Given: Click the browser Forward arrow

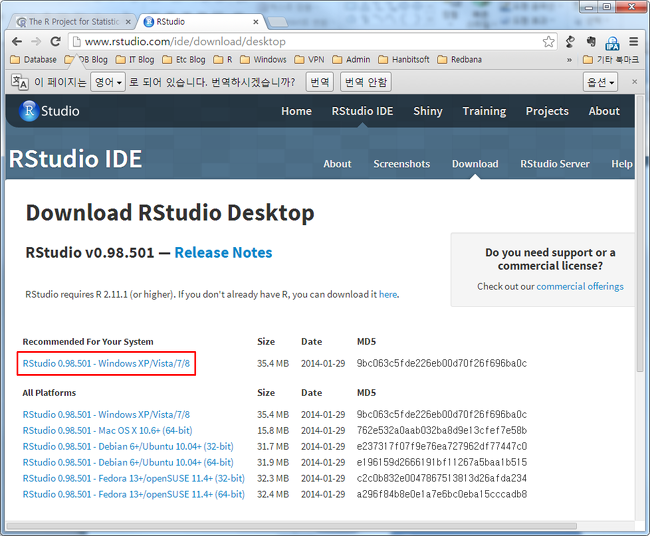Looking at the screenshot, I should [x=36, y=41].
